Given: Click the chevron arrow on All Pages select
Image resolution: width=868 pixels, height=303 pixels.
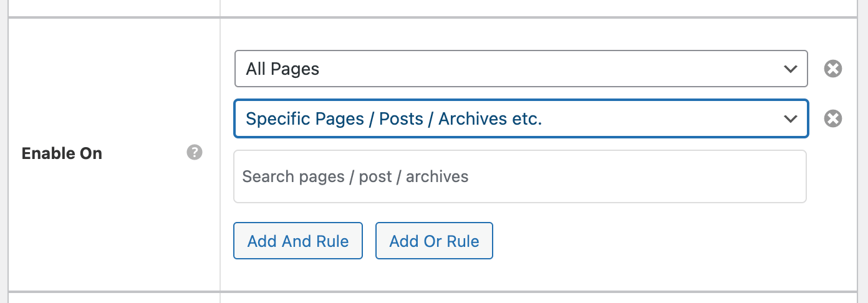Looking at the screenshot, I should (791, 69).
